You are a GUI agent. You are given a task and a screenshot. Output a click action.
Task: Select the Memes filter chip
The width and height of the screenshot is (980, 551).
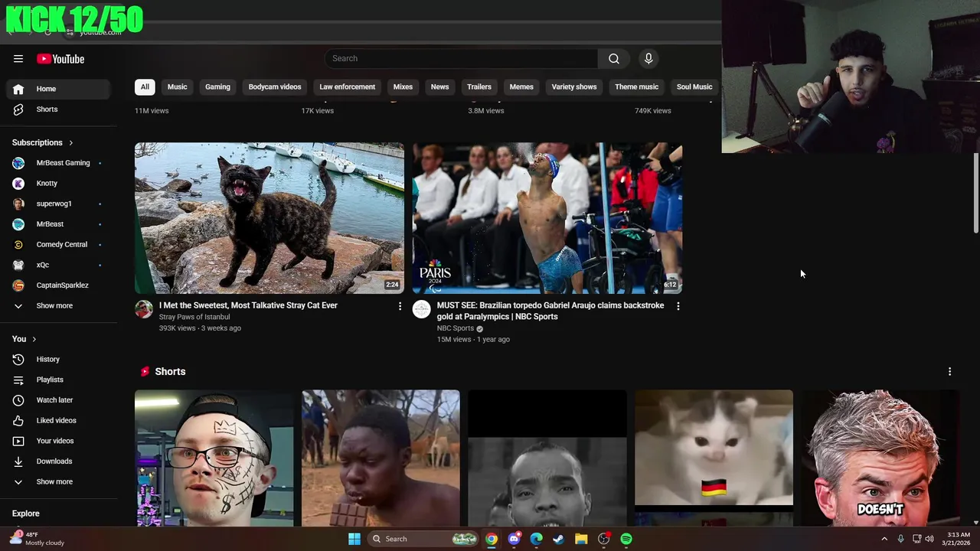(521, 87)
